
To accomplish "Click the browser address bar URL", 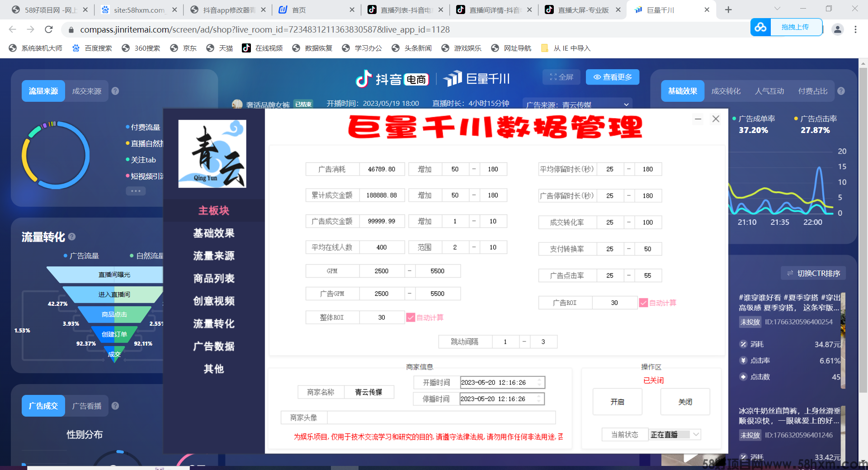I will coord(265,29).
